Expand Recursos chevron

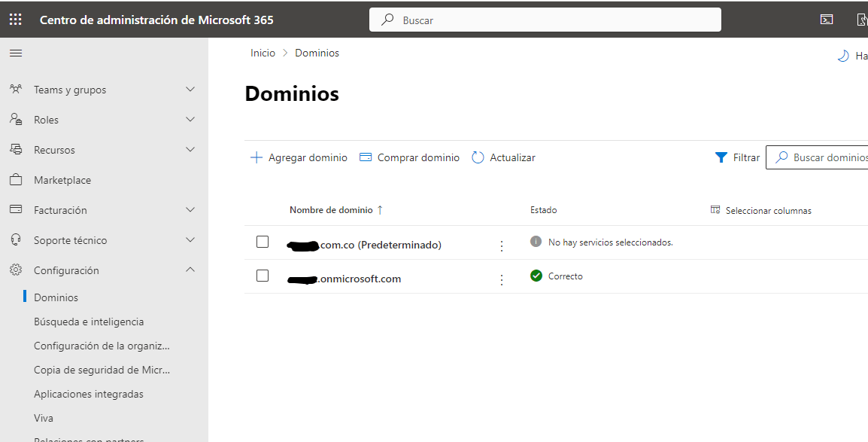(x=190, y=149)
